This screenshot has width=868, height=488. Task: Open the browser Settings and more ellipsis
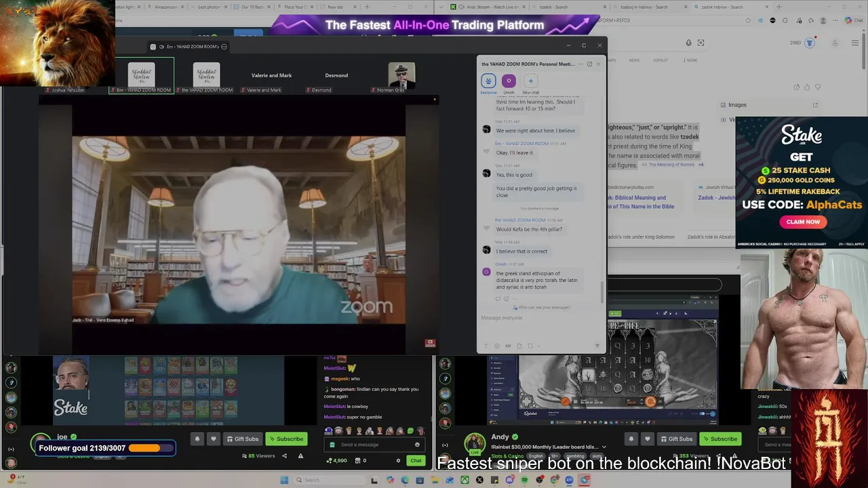pos(836,20)
